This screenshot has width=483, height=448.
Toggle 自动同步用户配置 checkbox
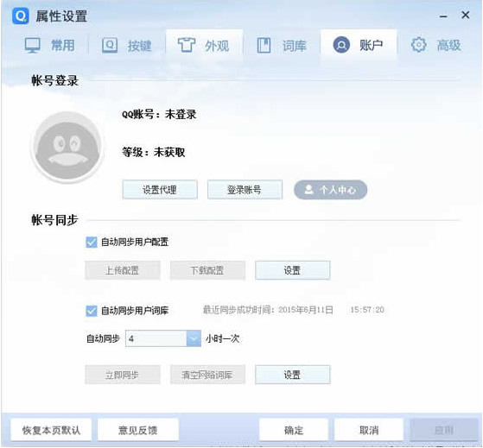[92, 243]
